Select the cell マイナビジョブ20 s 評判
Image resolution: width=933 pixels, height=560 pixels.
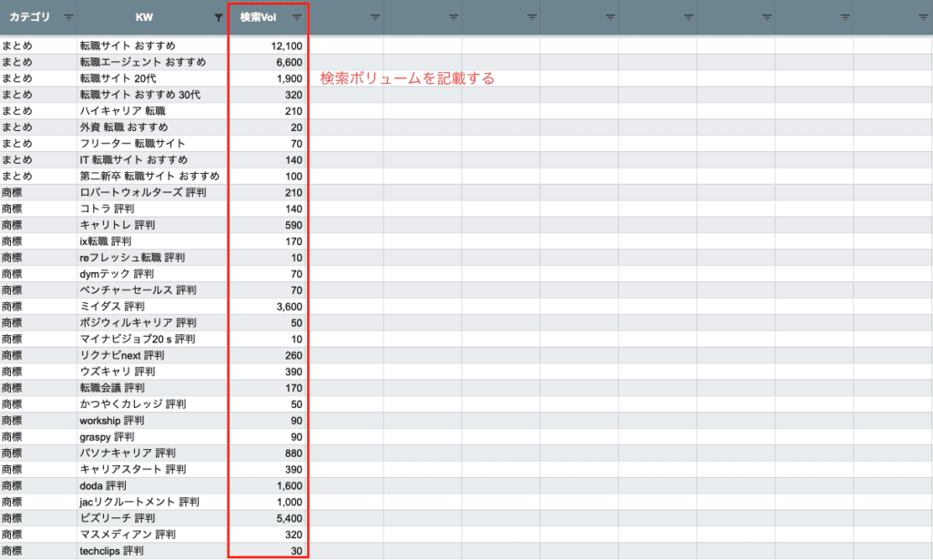(152, 339)
